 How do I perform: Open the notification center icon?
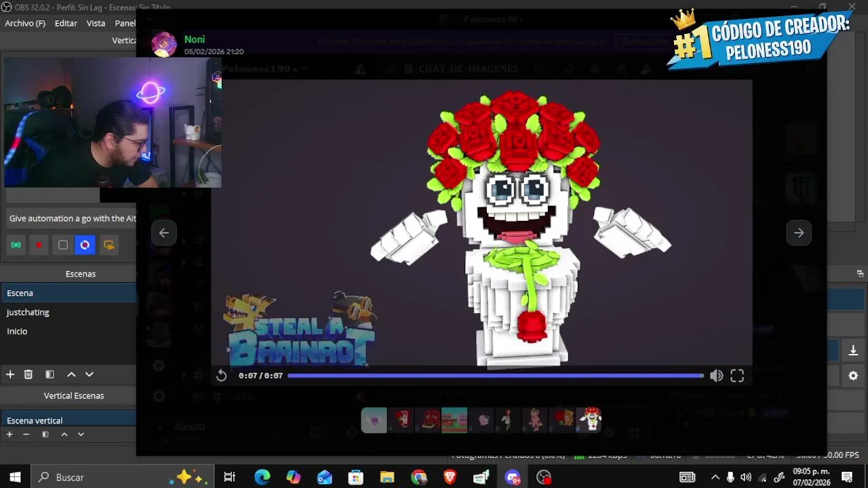coord(847,477)
